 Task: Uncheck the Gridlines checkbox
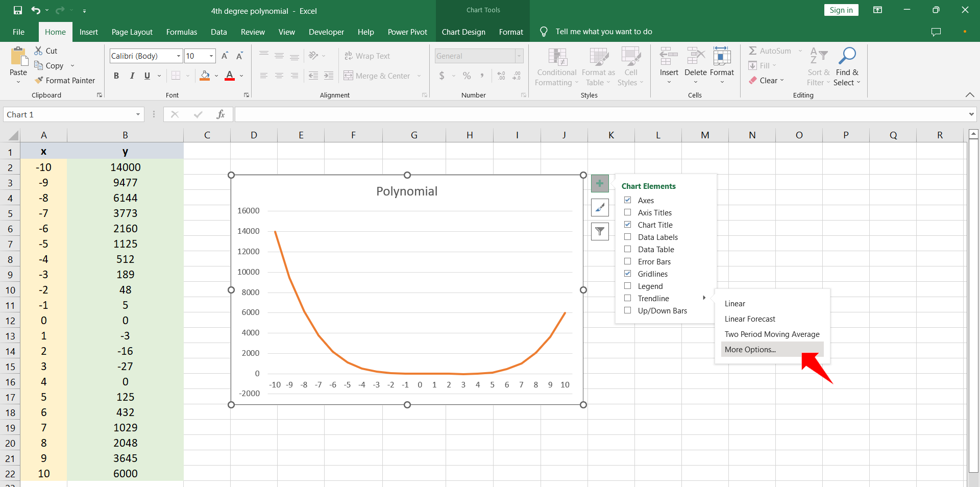coord(628,274)
